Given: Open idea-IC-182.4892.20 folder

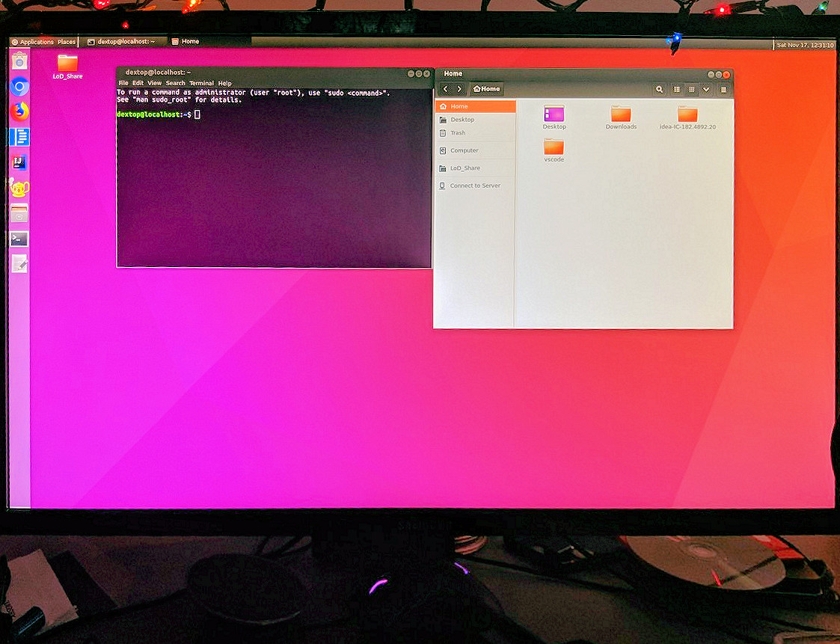Looking at the screenshot, I should click(x=687, y=118).
